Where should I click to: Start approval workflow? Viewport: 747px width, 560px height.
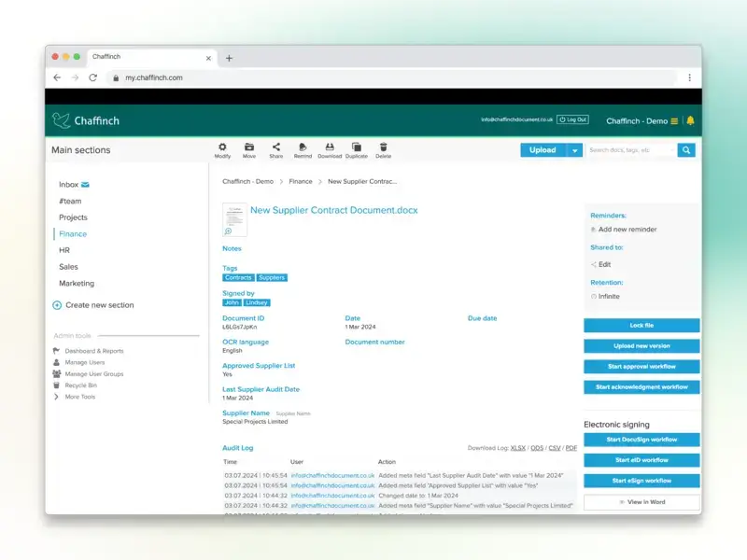click(641, 366)
